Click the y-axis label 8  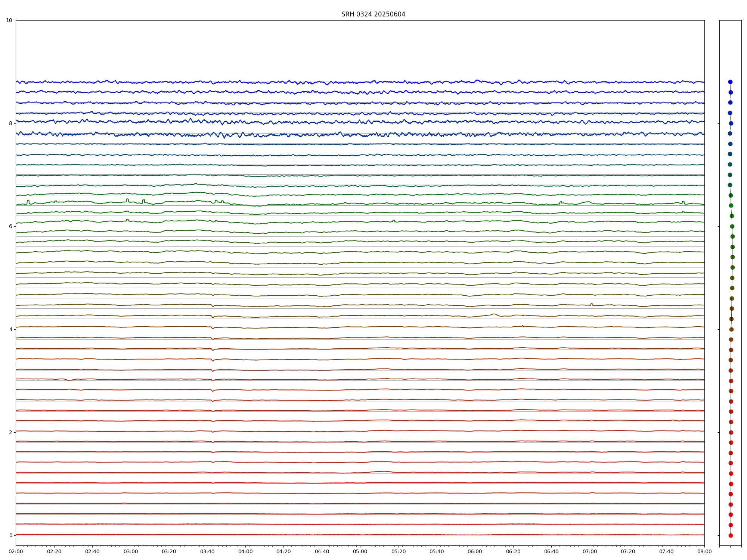tap(10, 123)
